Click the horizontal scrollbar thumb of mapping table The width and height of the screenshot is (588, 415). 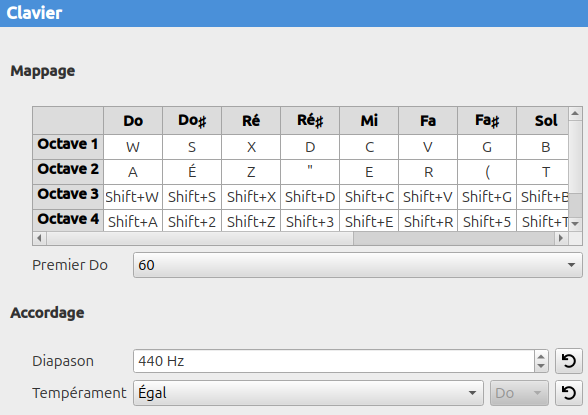(x=454, y=238)
